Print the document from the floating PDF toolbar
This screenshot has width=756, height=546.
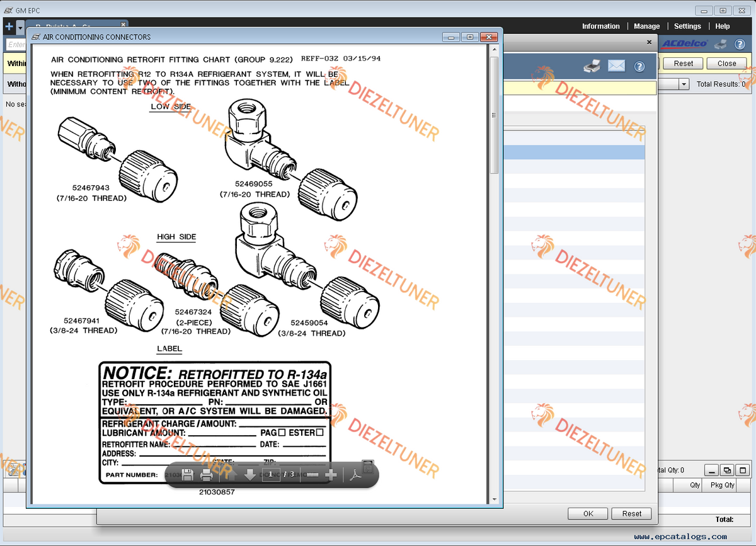point(207,475)
